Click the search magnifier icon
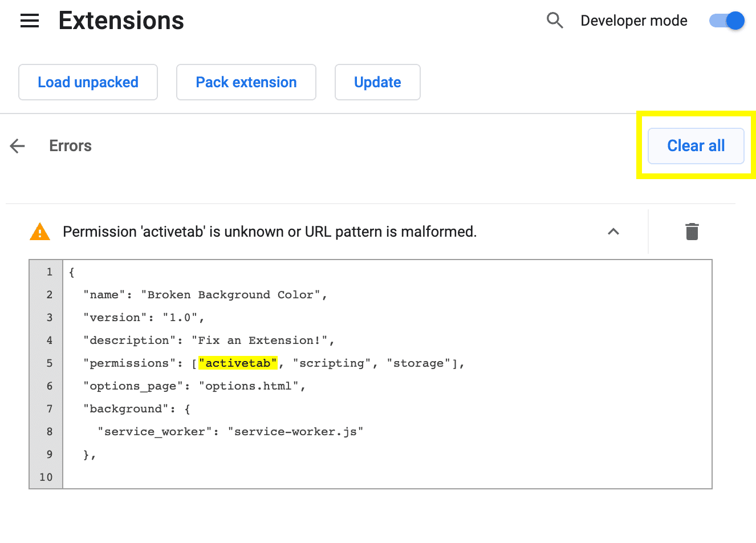The width and height of the screenshot is (756, 543). (x=554, y=21)
